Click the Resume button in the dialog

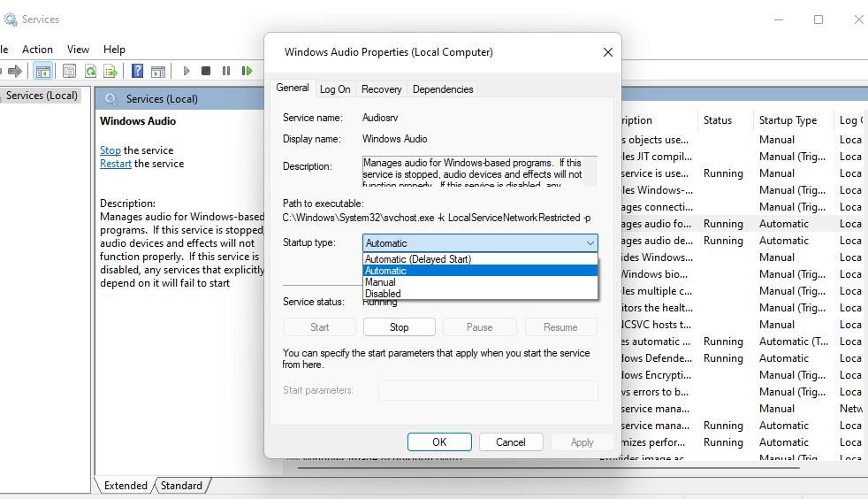560,327
